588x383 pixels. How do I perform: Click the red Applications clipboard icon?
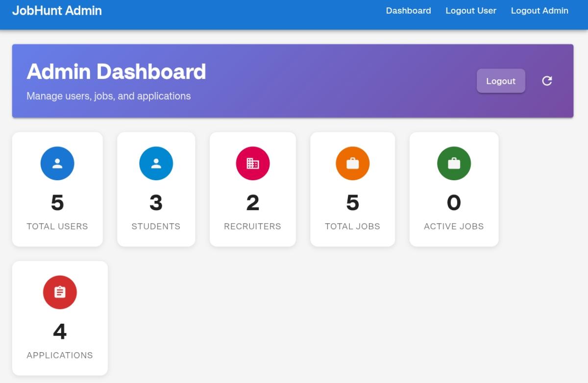pos(60,292)
